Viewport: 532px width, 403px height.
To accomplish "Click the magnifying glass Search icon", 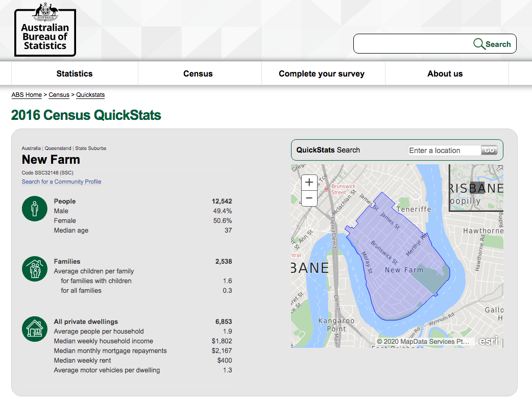I will pyautogui.click(x=479, y=44).
